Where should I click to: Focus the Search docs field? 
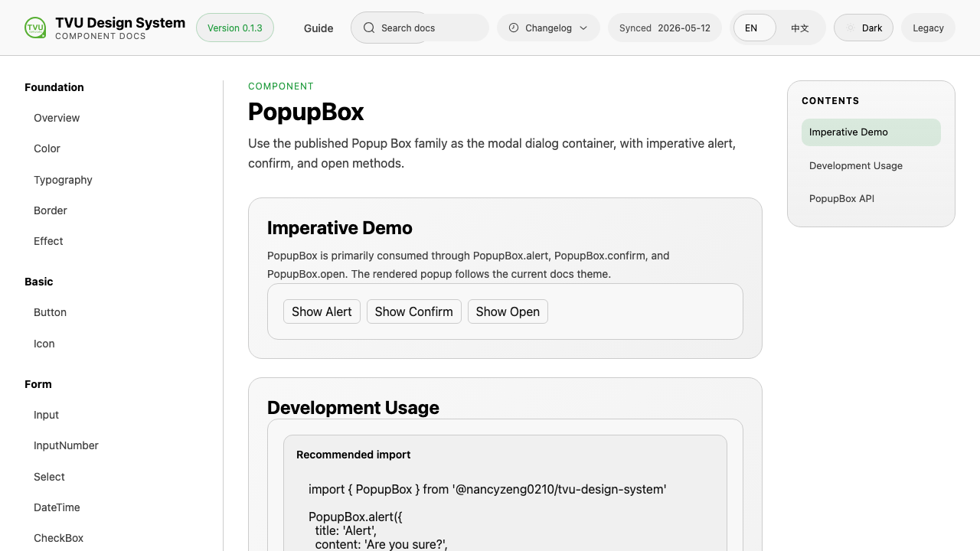(x=420, y=28)
